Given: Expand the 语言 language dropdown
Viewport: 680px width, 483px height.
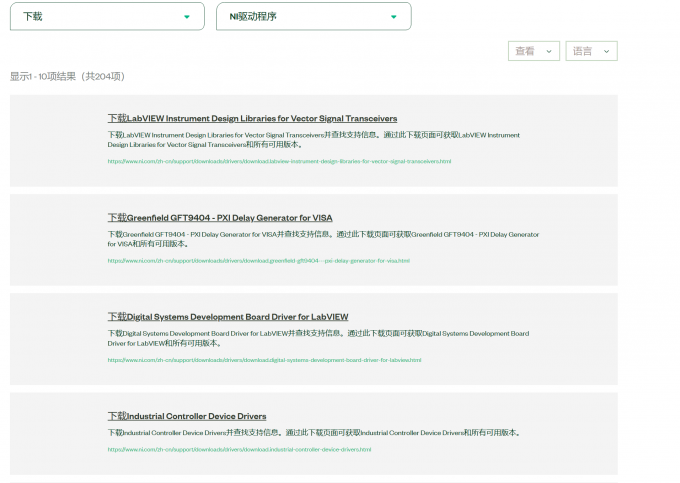Looking at the screenshot, I should (591, 51).
